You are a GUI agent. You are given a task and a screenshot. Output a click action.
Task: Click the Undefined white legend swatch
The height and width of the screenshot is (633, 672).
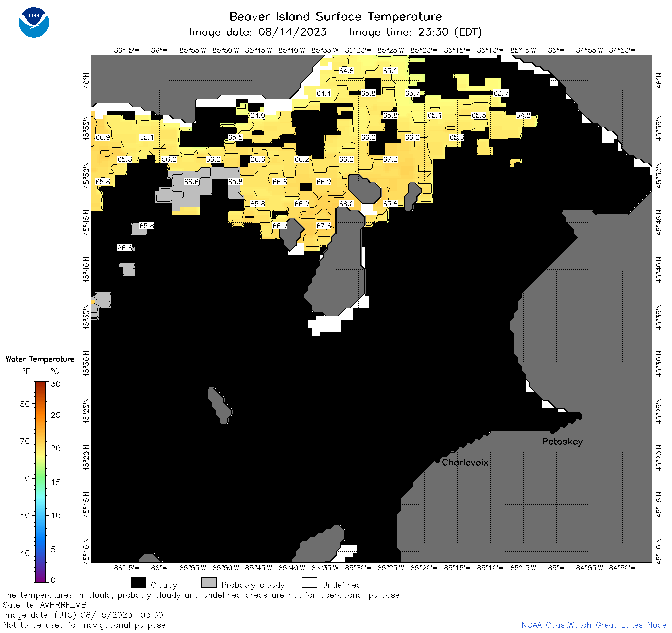[x=309, y=583]
